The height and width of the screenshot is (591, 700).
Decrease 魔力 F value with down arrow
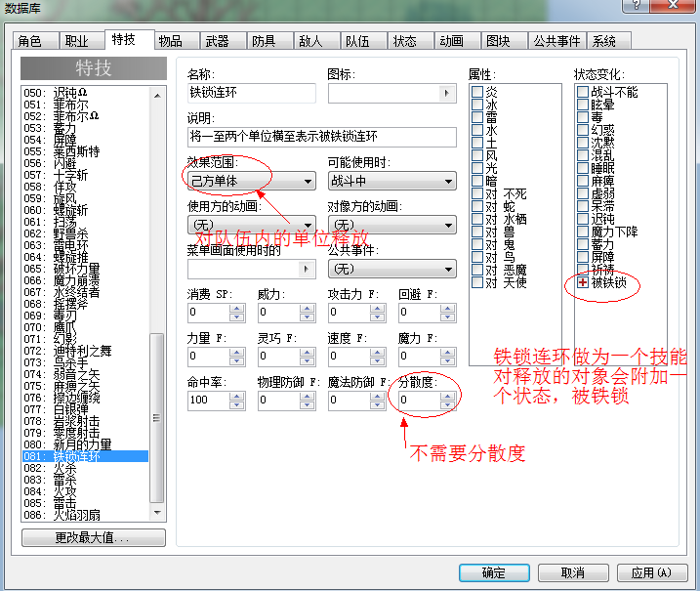point(447,361)
